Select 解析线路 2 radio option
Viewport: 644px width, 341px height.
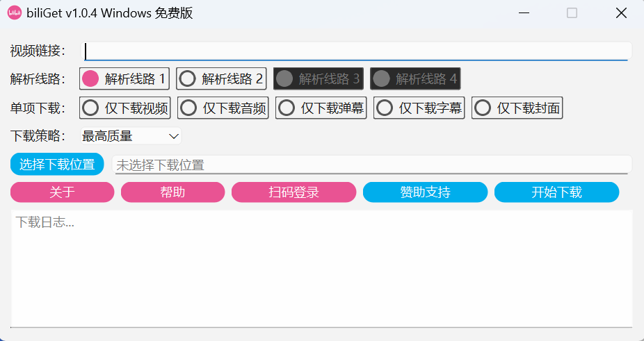pos(221,78)
